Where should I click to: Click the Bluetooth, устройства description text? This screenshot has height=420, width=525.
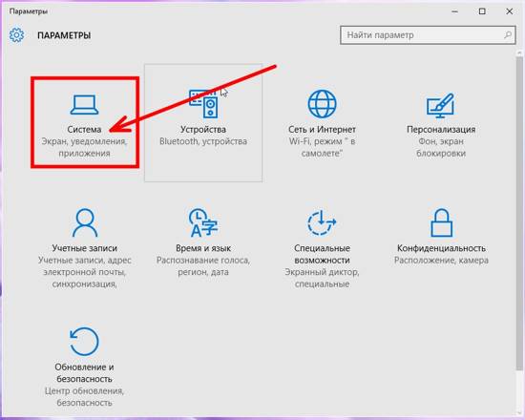203,141
